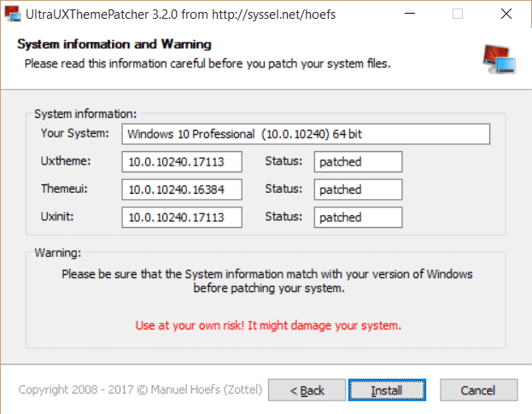
Task: Select the Themeui version field
Action: click(x=182, y=190)
